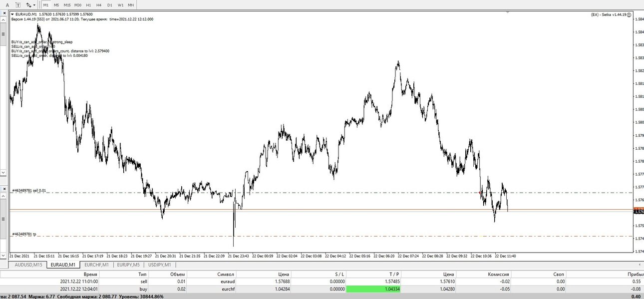Click the open price 1.57688
Image resolution: width=644 pixels, height=299 pixels.
[281, 282]
